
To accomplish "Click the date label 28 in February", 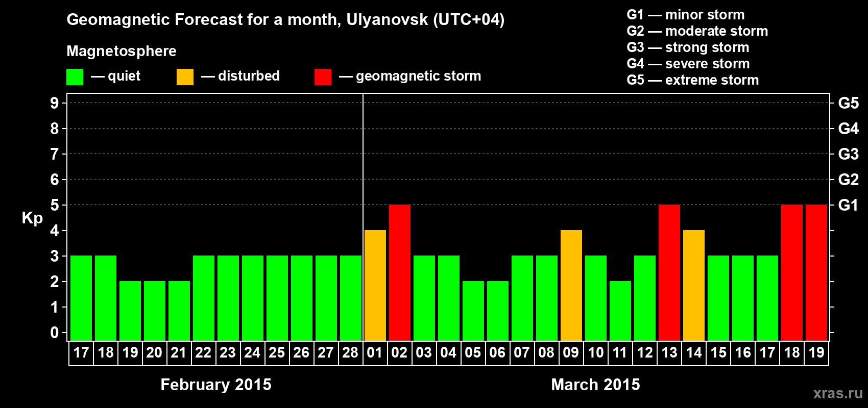I will click(x=350, y=352).
